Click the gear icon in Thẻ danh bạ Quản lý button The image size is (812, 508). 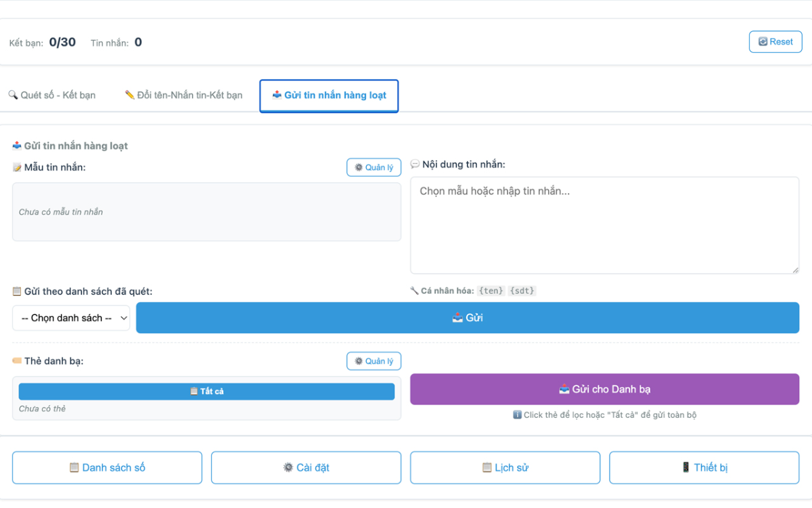(359, 360)
